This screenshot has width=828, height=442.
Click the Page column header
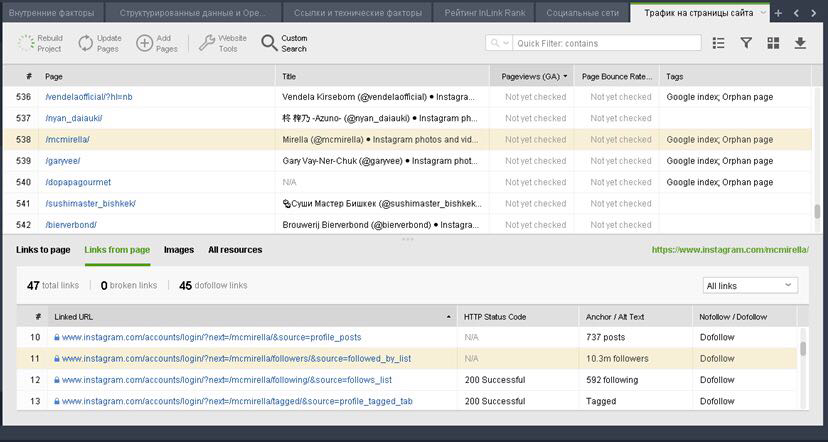157,77
